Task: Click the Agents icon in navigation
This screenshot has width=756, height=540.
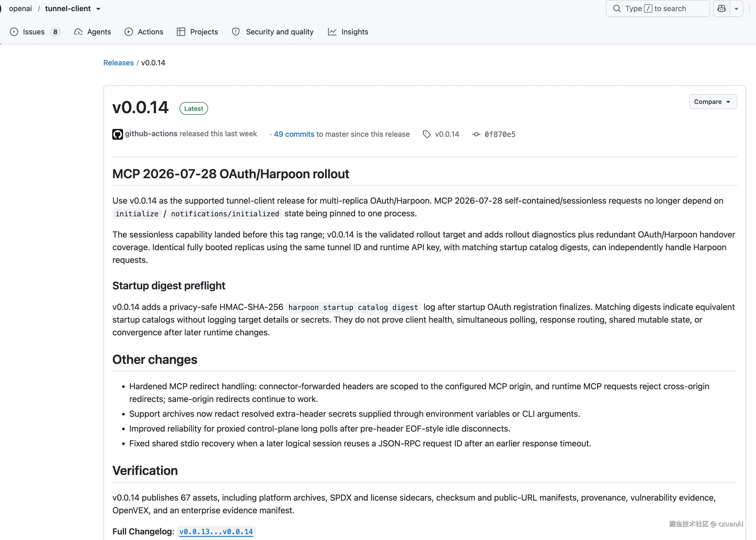Action: (x=79, y=32)
